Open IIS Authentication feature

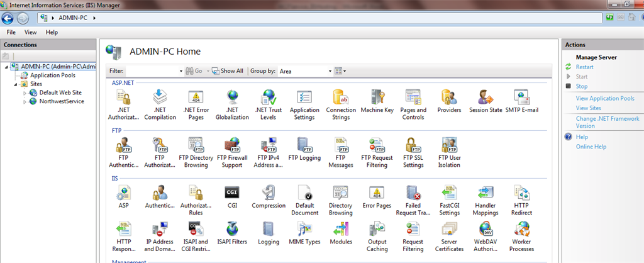[x=160, y=197]
